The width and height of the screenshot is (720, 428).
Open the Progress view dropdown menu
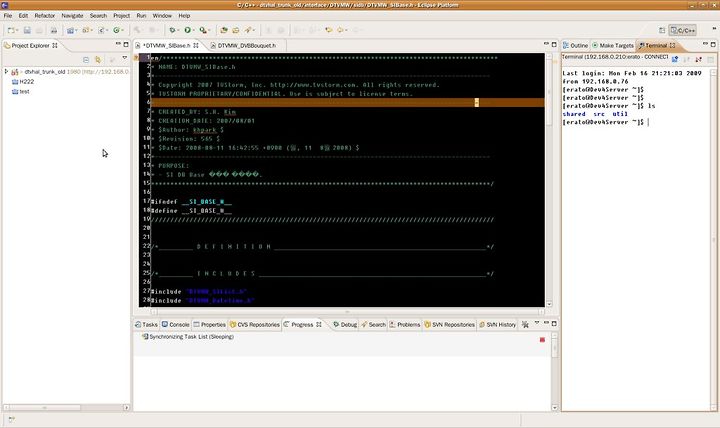coord(537,323)
